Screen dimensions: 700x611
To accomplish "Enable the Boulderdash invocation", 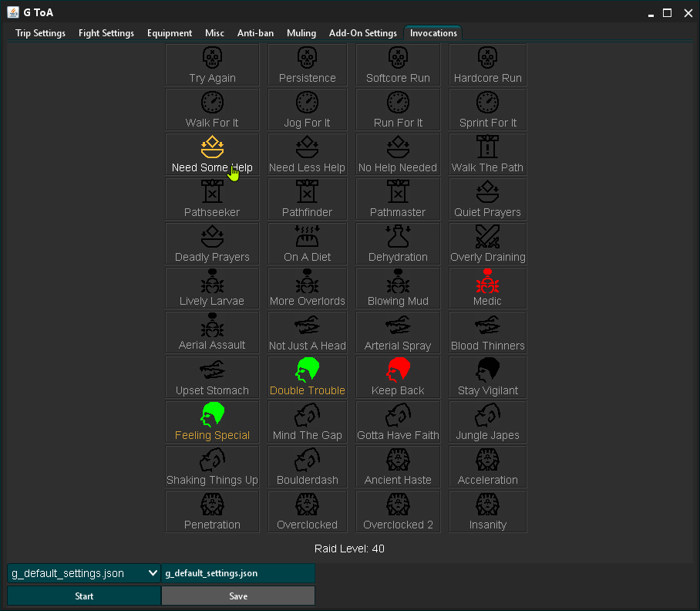I will (307, 466).
